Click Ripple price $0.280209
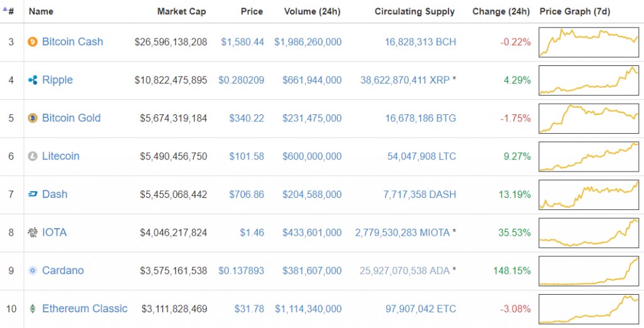The image size is (644, 328). 241,80
